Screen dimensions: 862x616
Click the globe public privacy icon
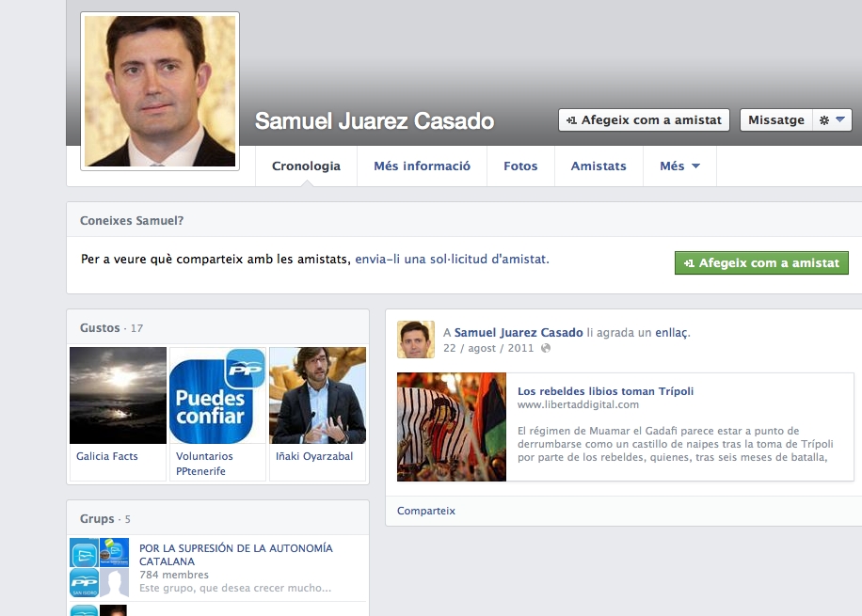point(546,349)
